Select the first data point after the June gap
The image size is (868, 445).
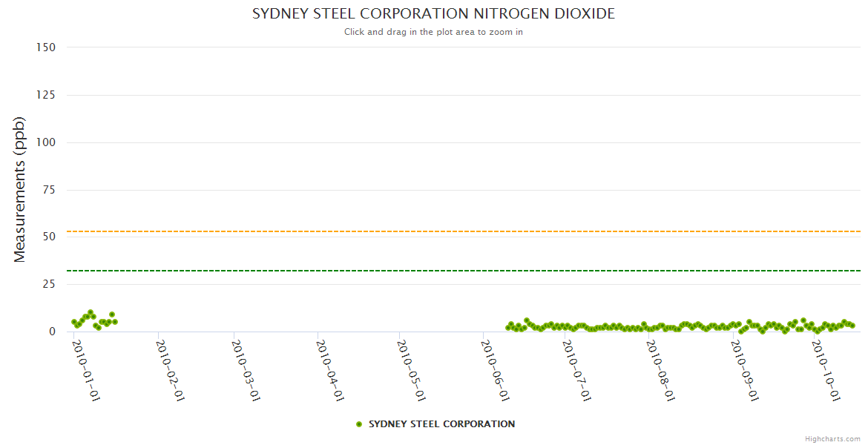point(508,327)
